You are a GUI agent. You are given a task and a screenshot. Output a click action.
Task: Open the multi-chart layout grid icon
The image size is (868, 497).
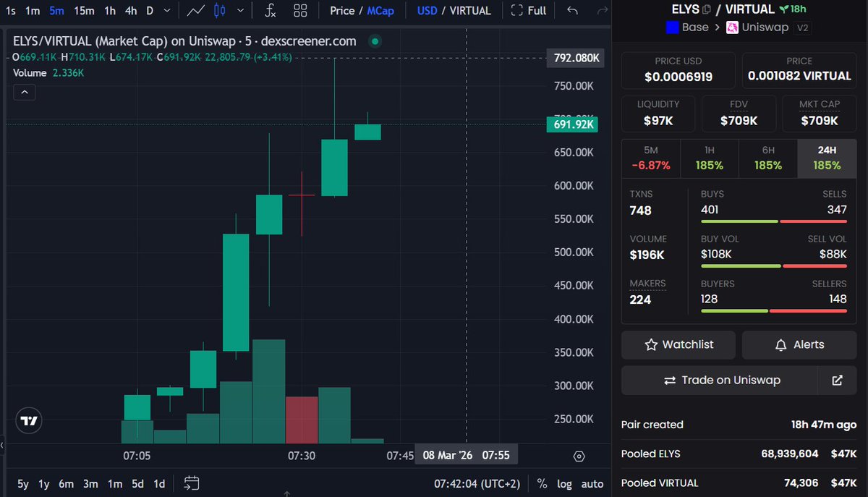click(300, 11)
